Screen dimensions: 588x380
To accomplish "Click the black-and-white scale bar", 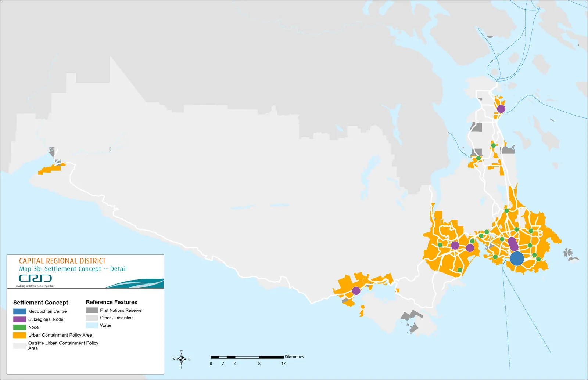I will point(247,357).
